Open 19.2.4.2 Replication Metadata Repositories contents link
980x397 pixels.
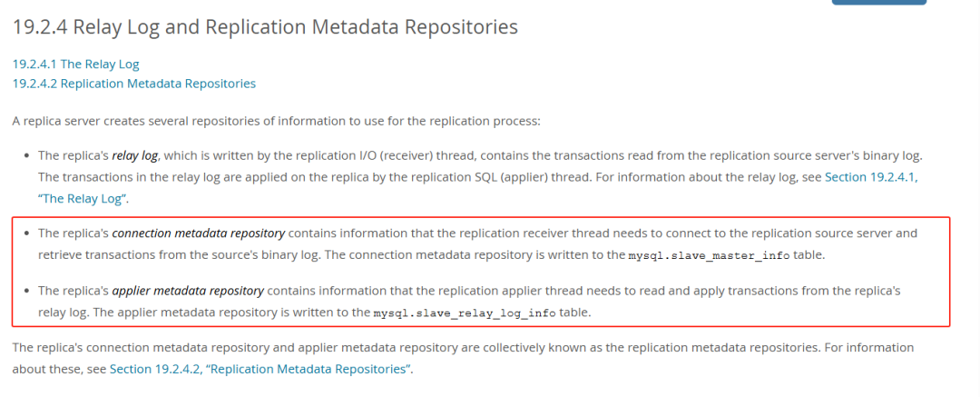(x=134, y=84)
